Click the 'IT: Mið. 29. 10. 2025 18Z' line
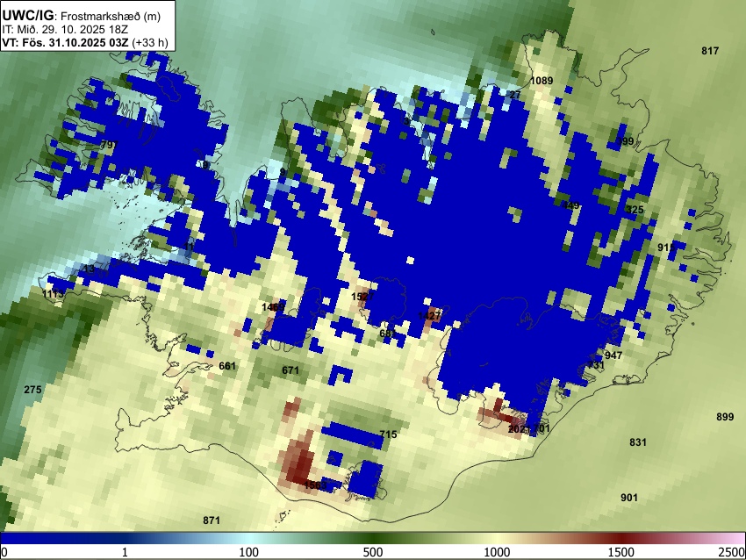This screenshot has height=560, width=746. point(65,30)
